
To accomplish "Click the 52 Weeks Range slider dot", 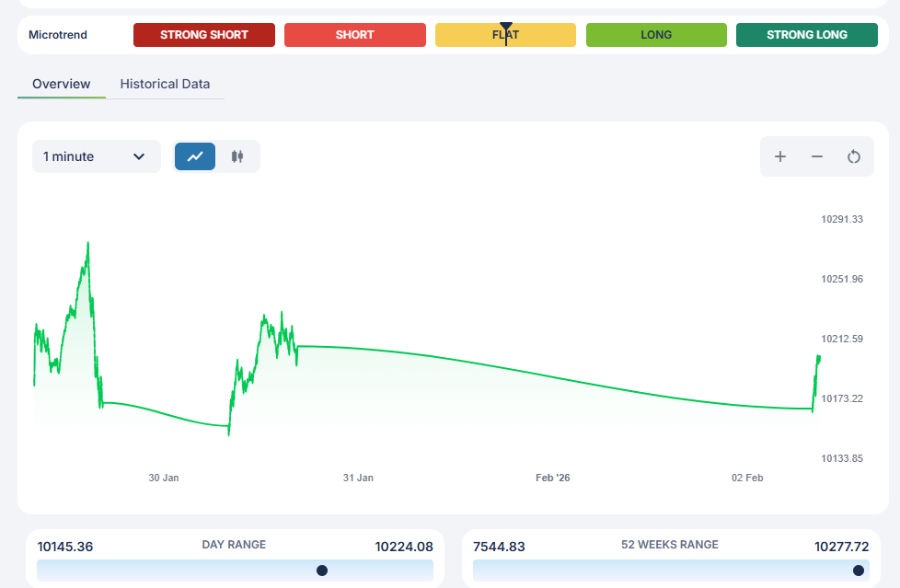I will (x=859, y=571).
